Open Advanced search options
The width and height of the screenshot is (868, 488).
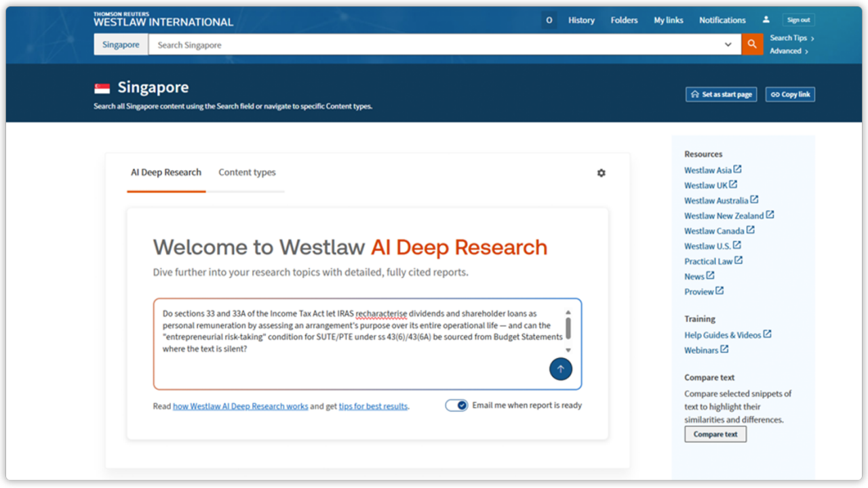789,51
